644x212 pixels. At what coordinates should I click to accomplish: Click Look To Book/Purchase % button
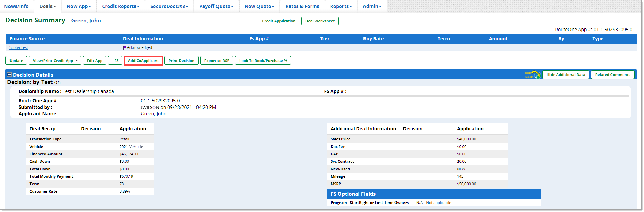(x=263, y=61)
